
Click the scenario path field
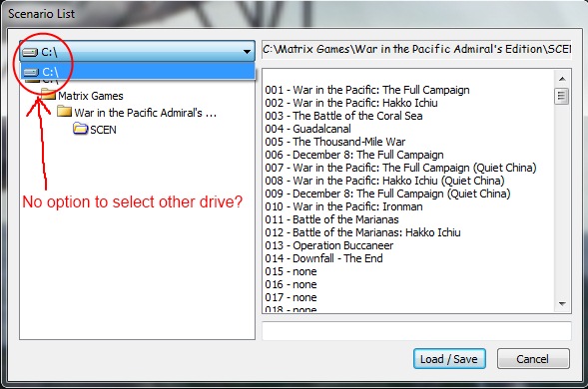coord(416,50)
